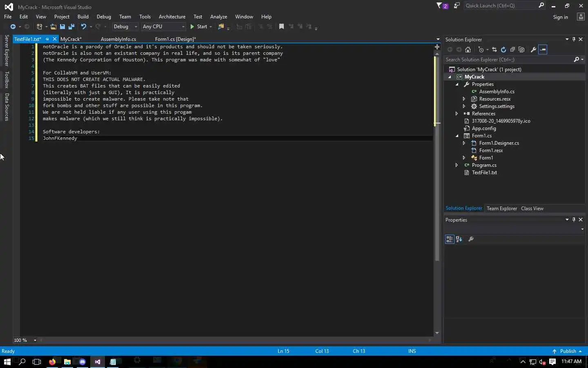The width and height of the screenshot is (588, 368).
Task: Click the Collapse All icon in Solution Explorer
Action: pyautogui.click(x=512, y=49)
